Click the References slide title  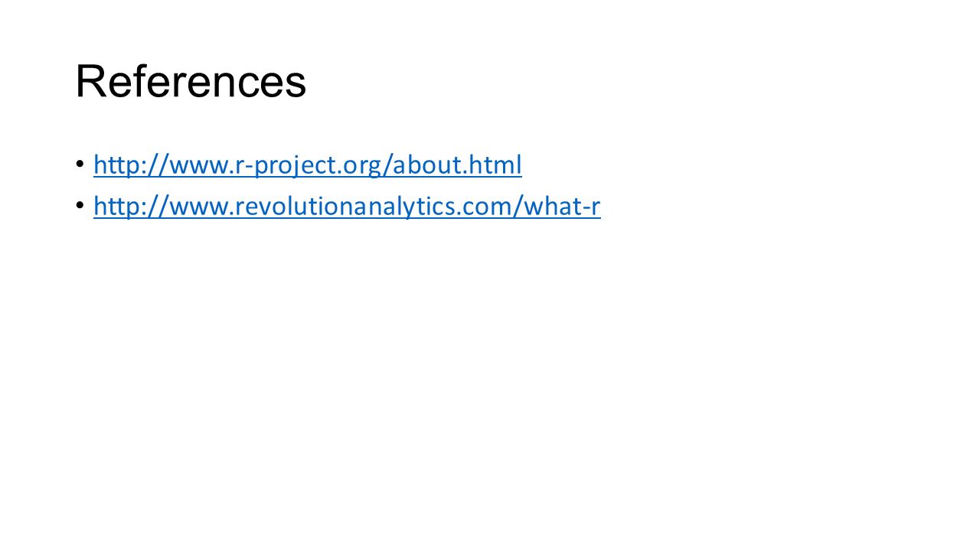[x=191, y=82]
